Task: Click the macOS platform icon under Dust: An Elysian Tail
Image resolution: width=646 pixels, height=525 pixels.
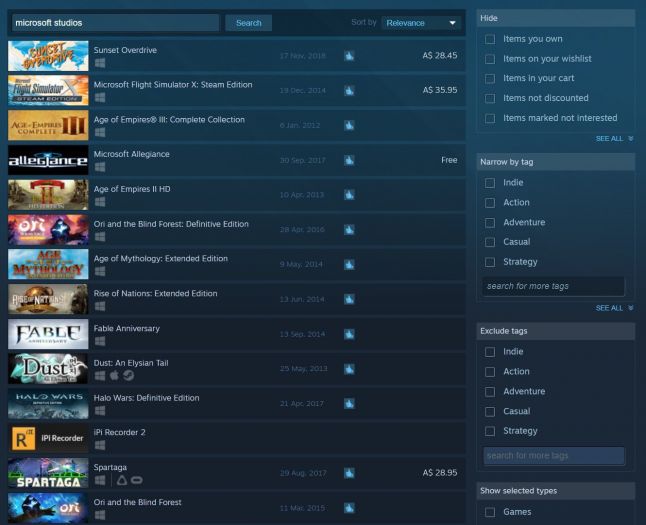Action: point(114,376)
